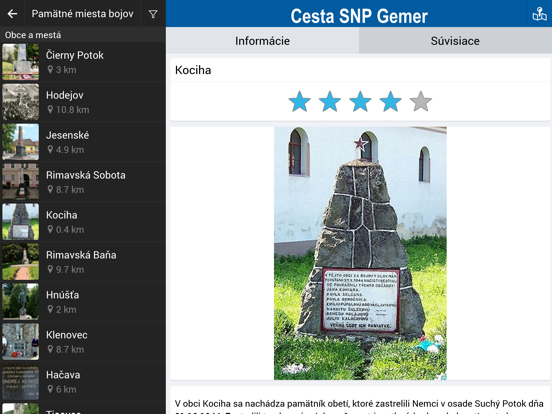Click the Obce a mestá section header
Screen dimensions: 552x414
coord(33,35)
